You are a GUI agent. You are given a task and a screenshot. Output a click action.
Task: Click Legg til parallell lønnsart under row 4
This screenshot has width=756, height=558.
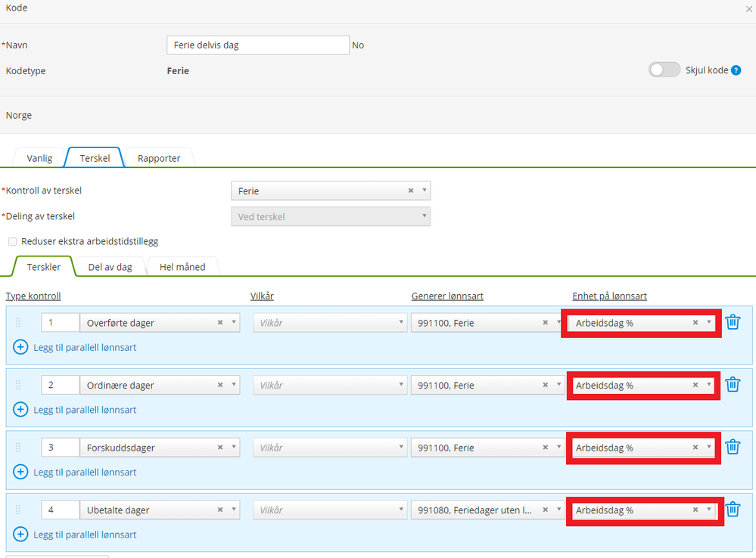click(85, 535)
